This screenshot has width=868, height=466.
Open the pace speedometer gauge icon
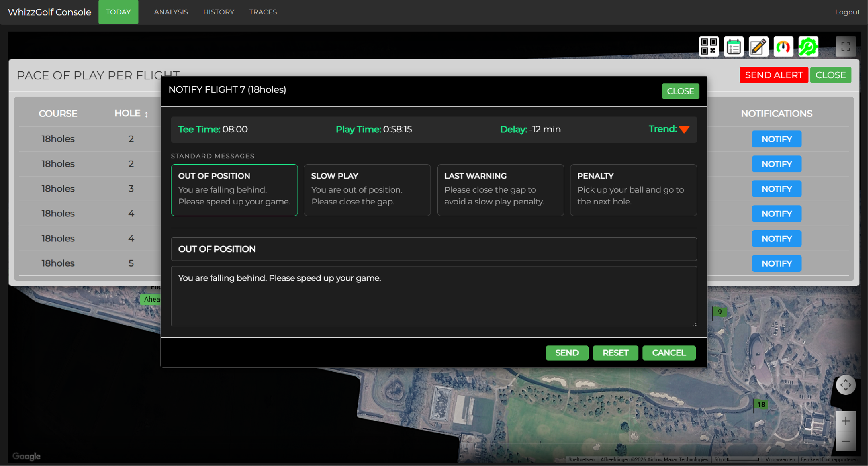point(783,47)
